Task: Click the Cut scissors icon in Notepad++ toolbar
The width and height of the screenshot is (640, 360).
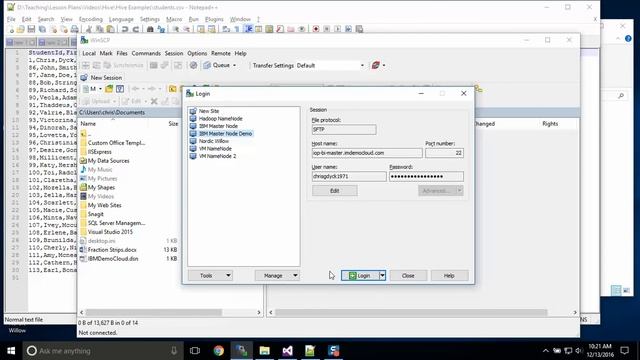Action: (89, 29)
